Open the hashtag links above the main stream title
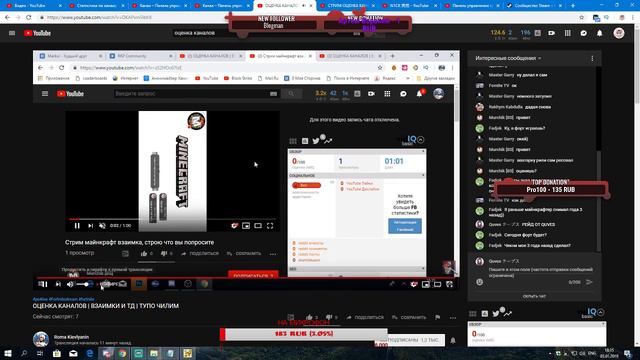 coord(63,299)
